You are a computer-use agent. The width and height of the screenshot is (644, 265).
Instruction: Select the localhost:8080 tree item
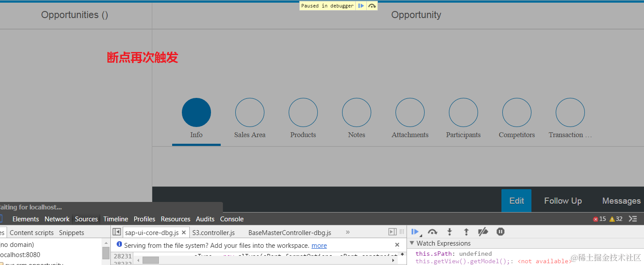pyautogui.click(x=20, y=255)
